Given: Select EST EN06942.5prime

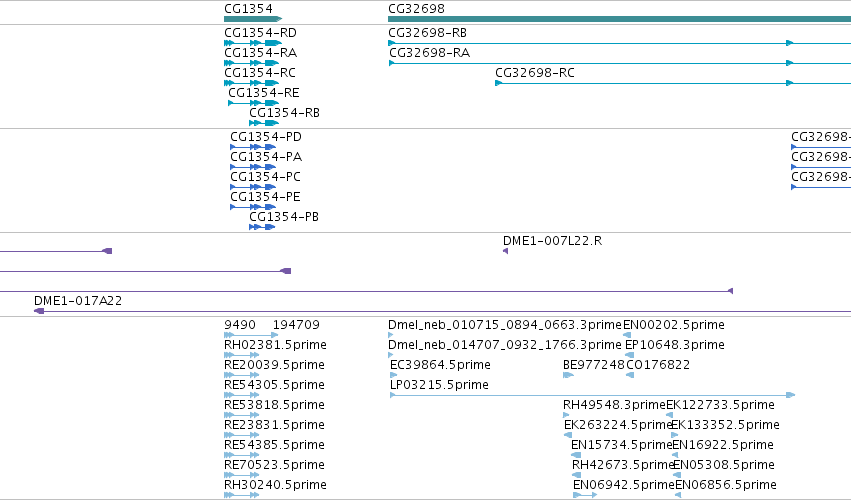Looking at the screenshot, I should (624, 485).
